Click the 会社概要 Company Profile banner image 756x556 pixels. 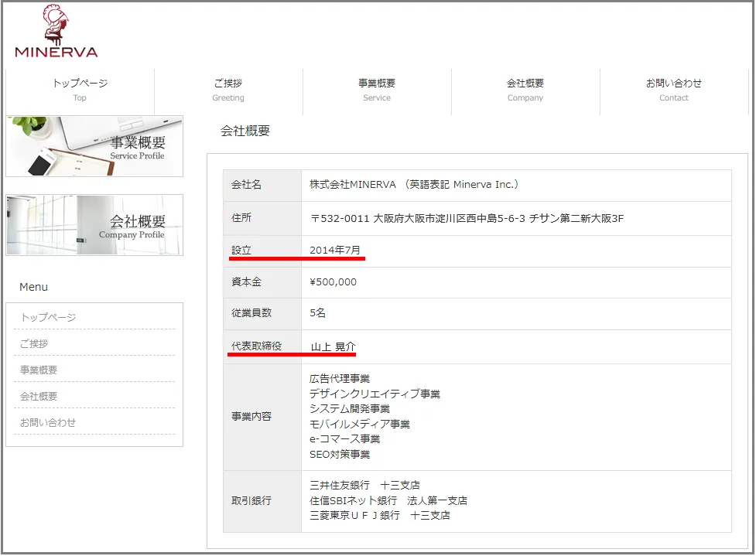(94, 225)
